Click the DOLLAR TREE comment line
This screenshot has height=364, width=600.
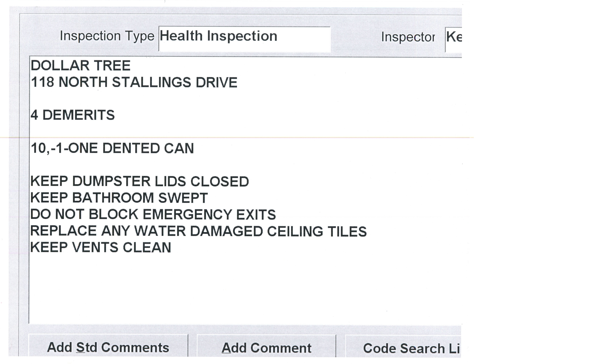point(81,66)
